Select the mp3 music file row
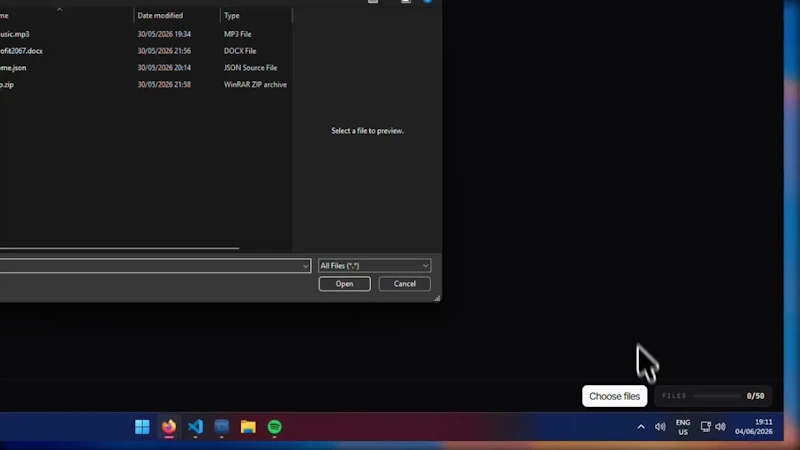The image size is (800, 450). click(x=146, y=34)
